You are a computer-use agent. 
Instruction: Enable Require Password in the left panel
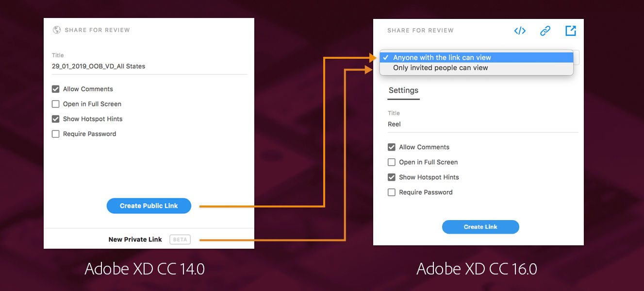tap(56, 134)
